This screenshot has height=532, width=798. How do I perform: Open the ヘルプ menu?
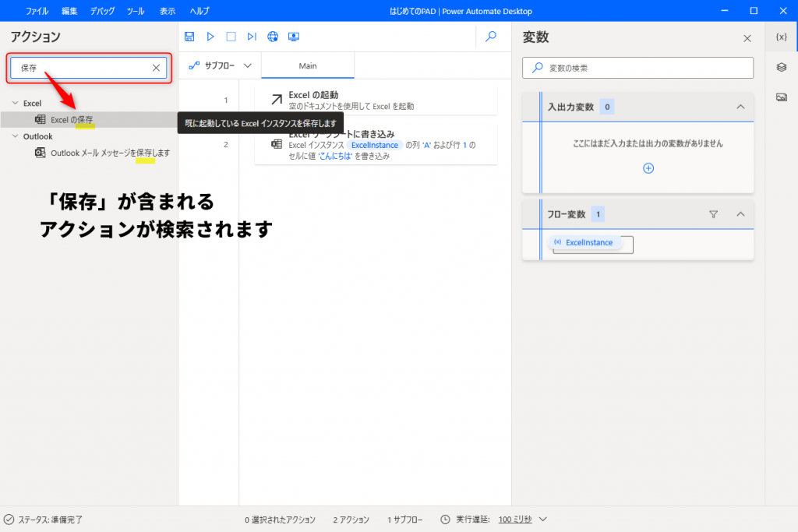pos(199,11)
